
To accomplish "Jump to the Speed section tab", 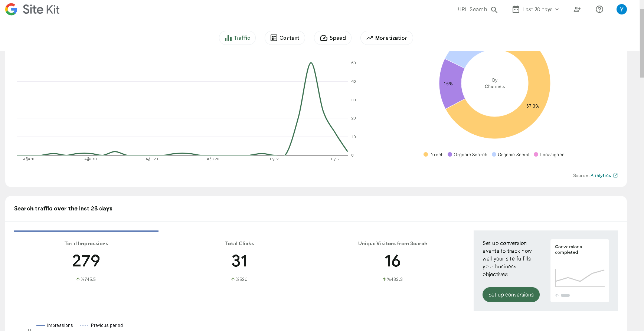I will tap(333, 38).
